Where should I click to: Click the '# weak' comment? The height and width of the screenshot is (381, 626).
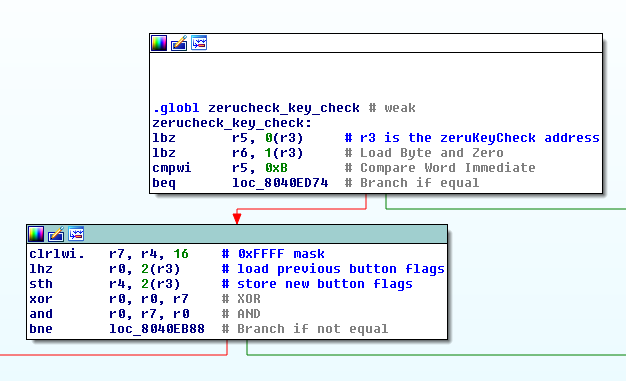click(x=392, y=108)
